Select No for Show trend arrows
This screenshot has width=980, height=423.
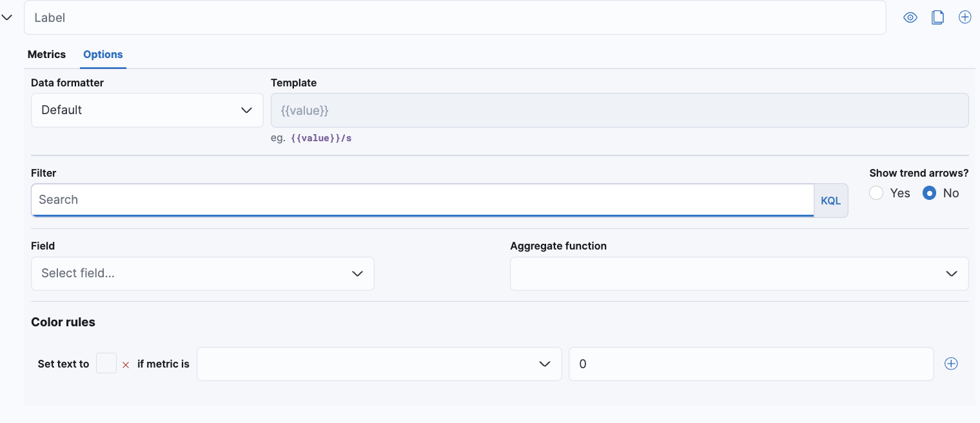(929, 193)
